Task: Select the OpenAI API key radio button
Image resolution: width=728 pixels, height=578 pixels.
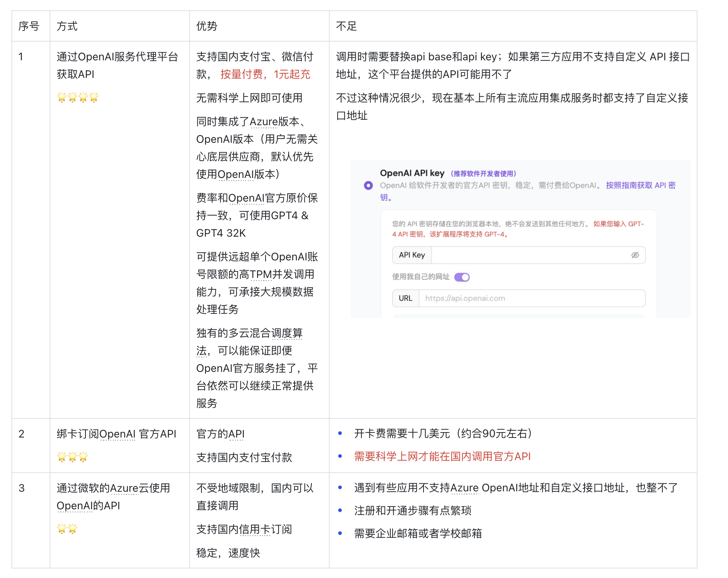Action: (367, 185)
